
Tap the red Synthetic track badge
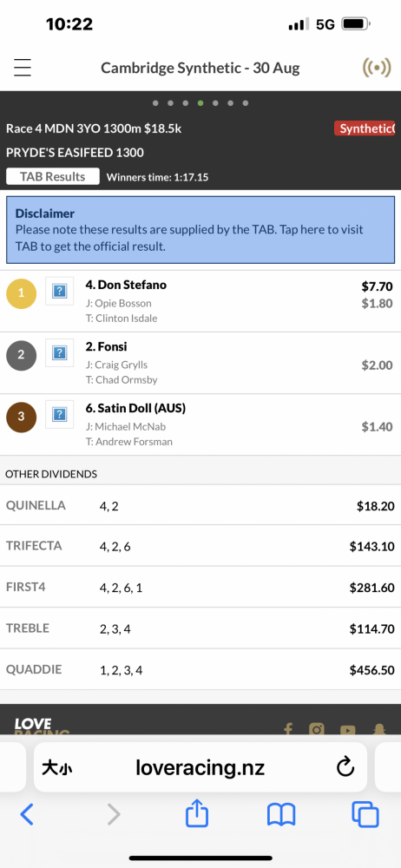click(x=365, y=128)
